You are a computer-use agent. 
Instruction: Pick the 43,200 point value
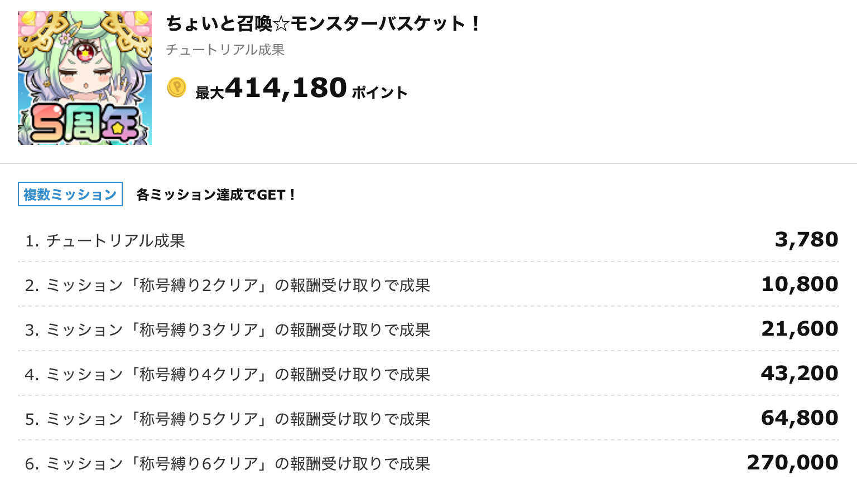800,374
